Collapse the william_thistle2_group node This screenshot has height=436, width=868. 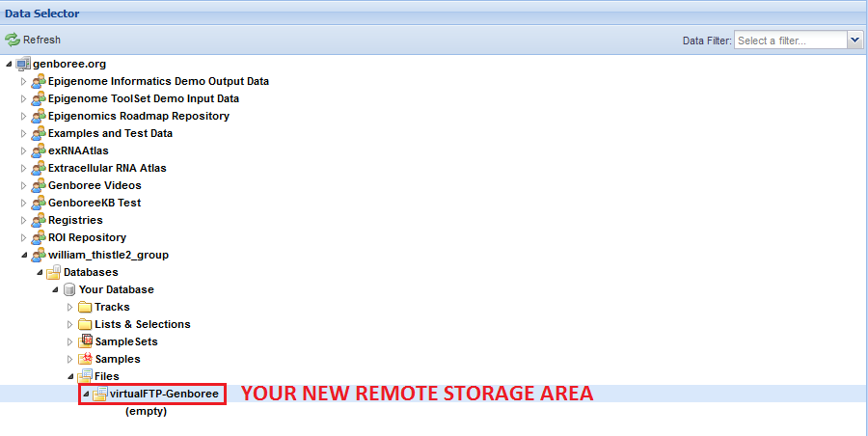tap(24, 255)
